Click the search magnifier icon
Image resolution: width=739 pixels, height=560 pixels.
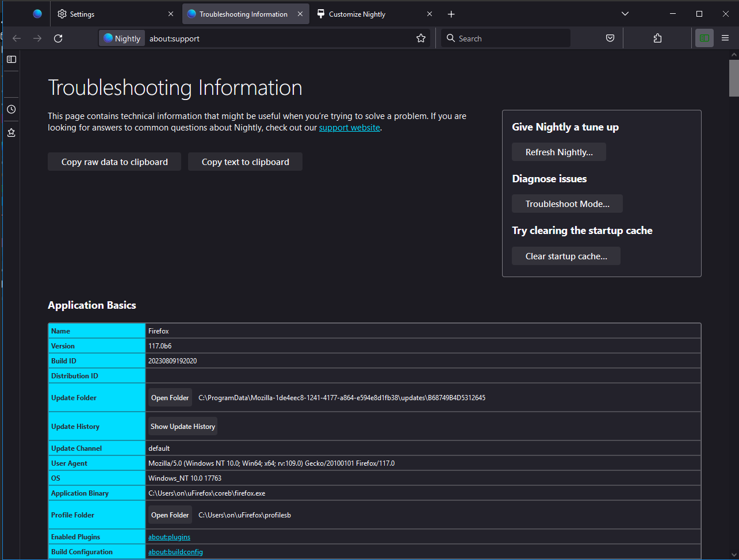[451, 39]
